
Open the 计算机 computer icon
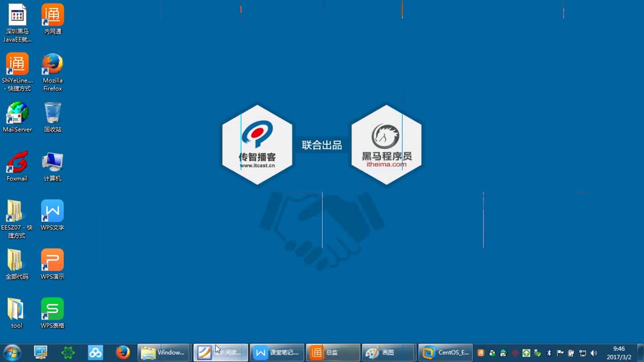(x=52, y=166)
